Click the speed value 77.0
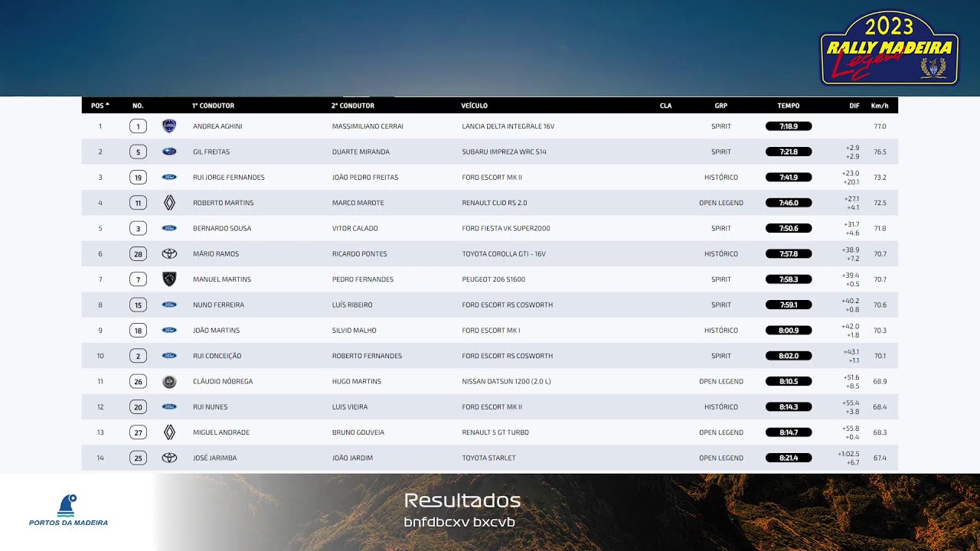 pos(880,126)
